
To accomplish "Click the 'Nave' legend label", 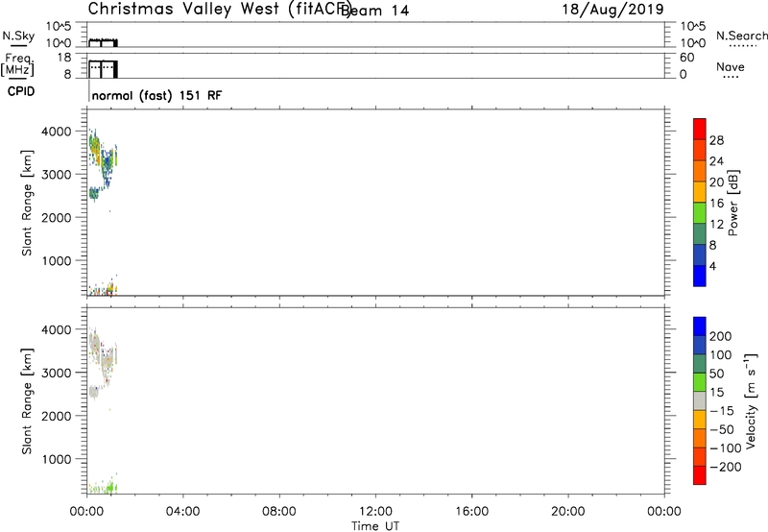I will 731,66.
